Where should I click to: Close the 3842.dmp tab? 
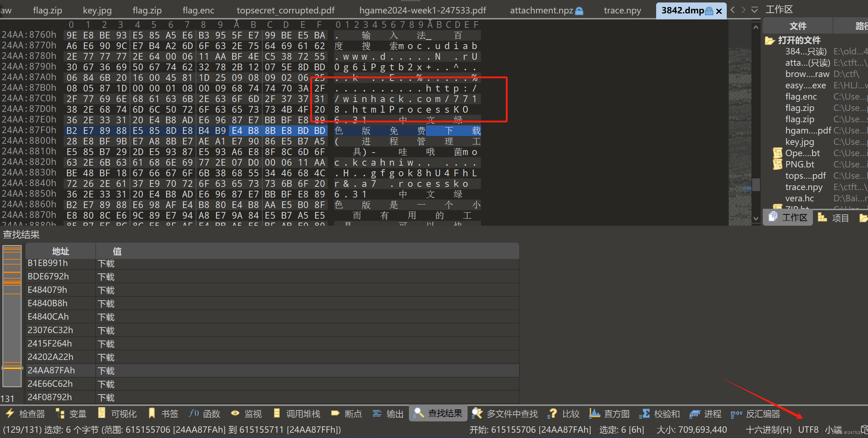(x=719, y=11)
